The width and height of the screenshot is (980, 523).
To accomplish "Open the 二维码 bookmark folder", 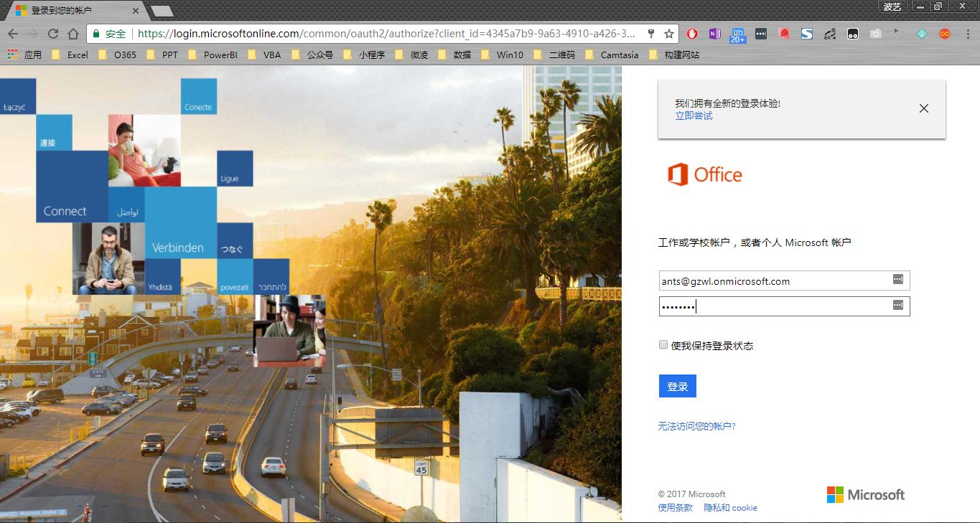I will tap(554, 55).
